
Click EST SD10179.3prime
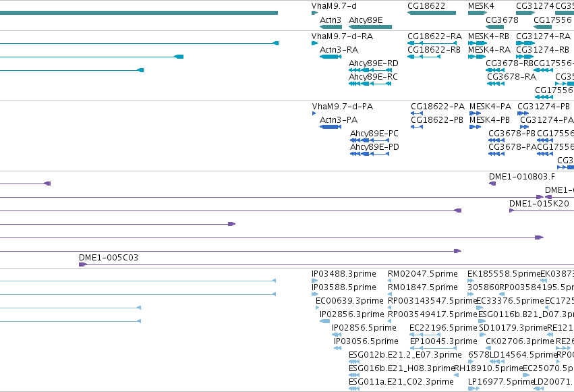pyautogui.click(x=482, y=335)
